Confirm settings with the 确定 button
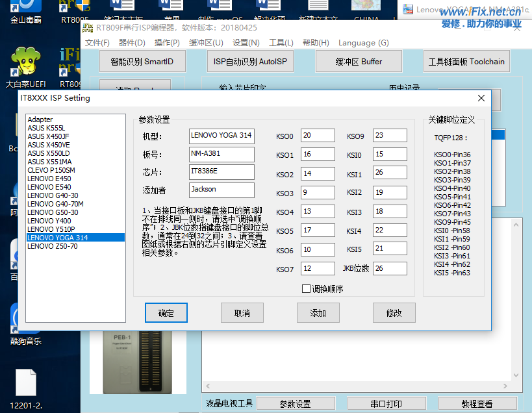 pyautogui.click(x=166, y=312)
